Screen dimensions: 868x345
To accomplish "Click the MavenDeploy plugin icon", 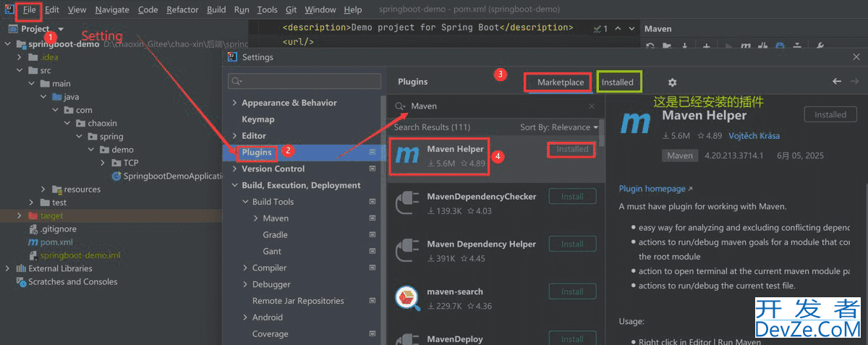I will coord(407,340).
